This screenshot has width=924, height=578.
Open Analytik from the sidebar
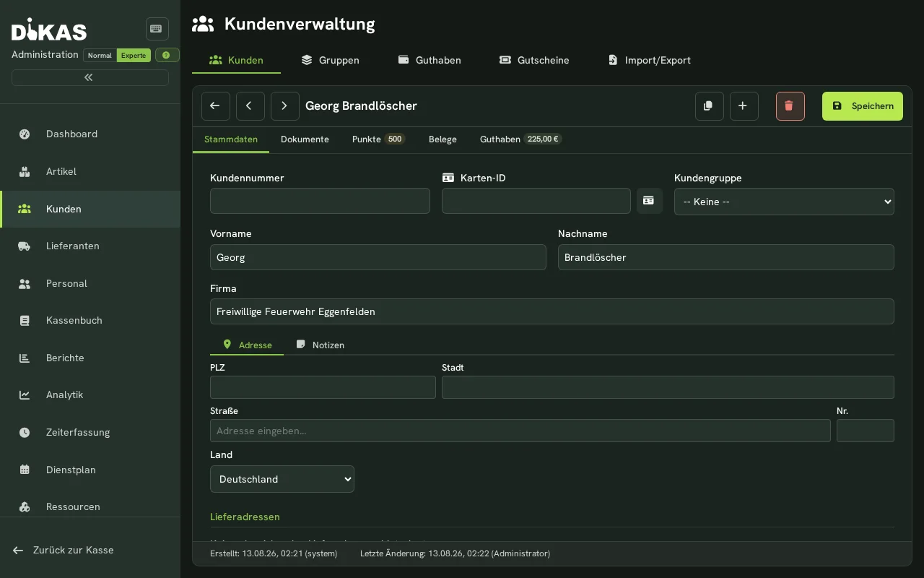(90, 394)
